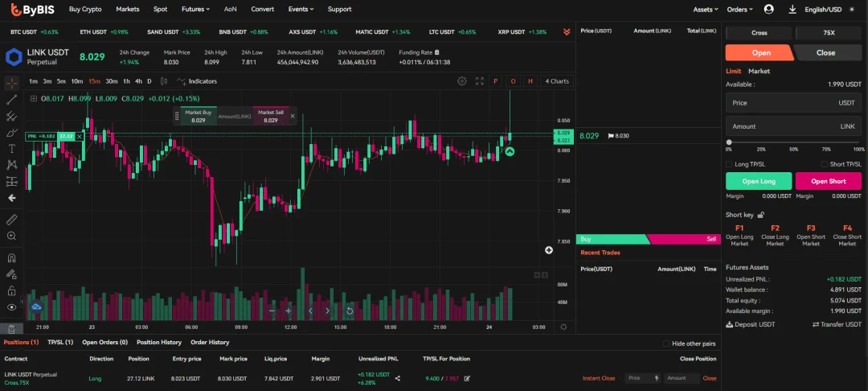The image size is (868, 391).
Task: Select the text annotation tool
Action: [11, 148]
